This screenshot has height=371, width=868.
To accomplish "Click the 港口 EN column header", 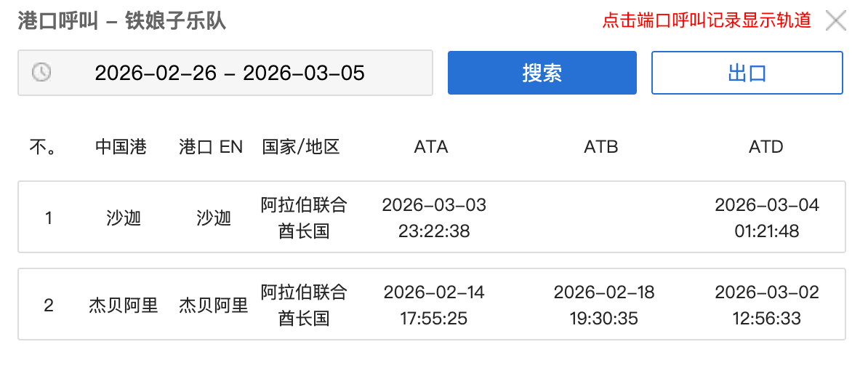I will [x=211, y=147].
